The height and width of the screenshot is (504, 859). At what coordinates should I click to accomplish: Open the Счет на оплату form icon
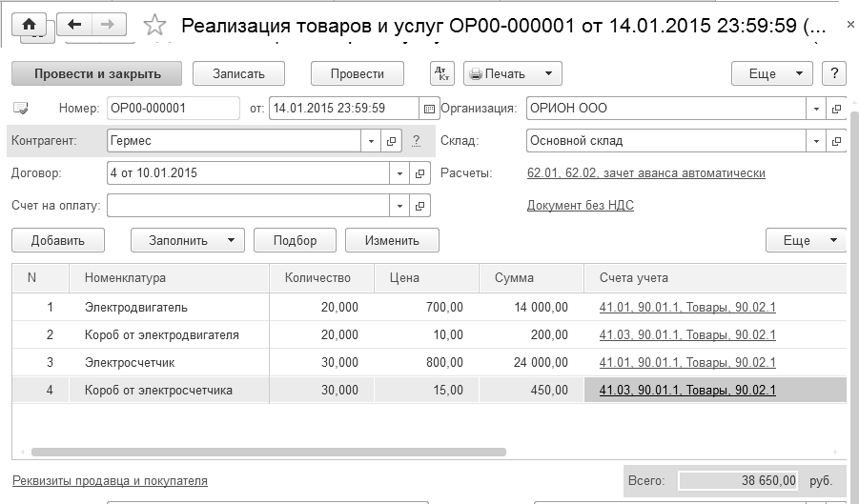tap(419, 206)
